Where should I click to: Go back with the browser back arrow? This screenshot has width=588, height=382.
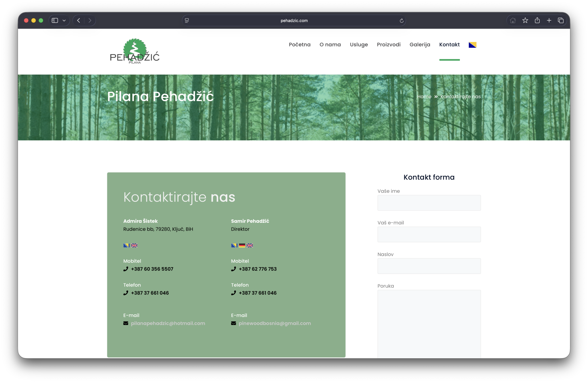coord(79,20)
